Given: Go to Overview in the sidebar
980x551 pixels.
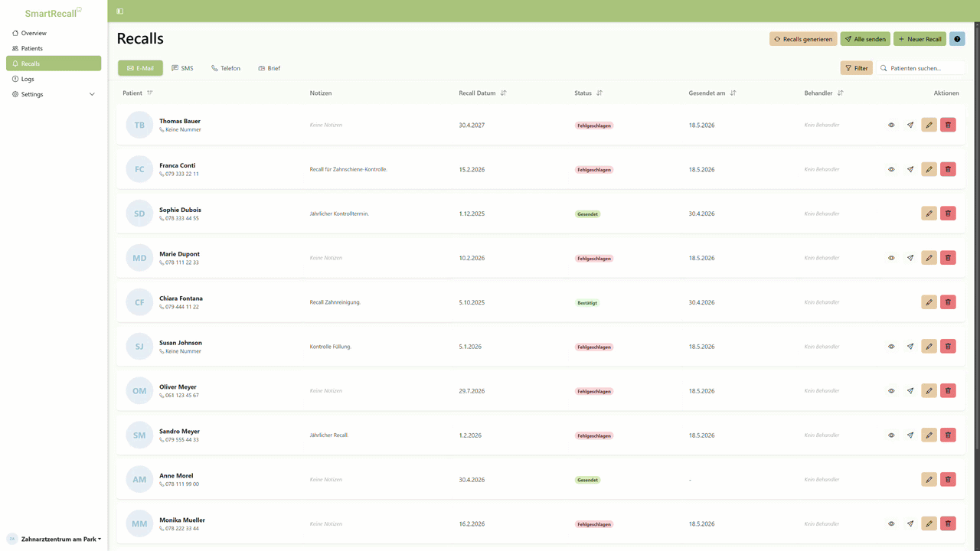Looking at the screenshot, I should click(54, 33).
